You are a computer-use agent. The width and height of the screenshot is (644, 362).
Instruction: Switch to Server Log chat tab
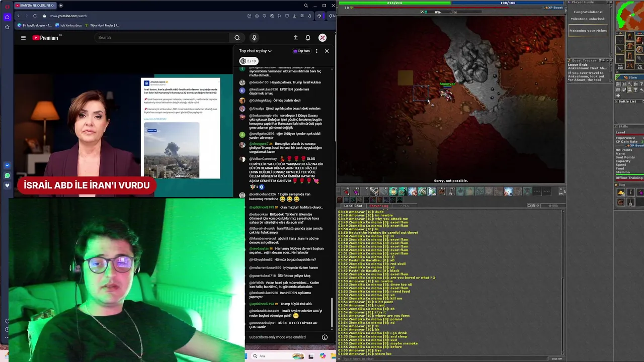point(379,206)
